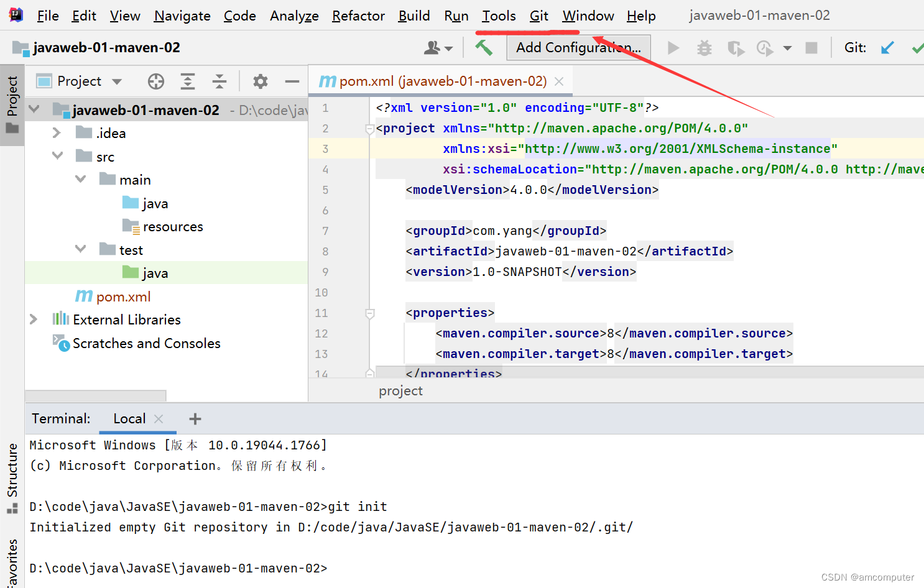The width and height of the screenshot is (924, 588).
Task: Toggle the Project tool window side tab
Action: pyautogui.click(x=12, y=105)
